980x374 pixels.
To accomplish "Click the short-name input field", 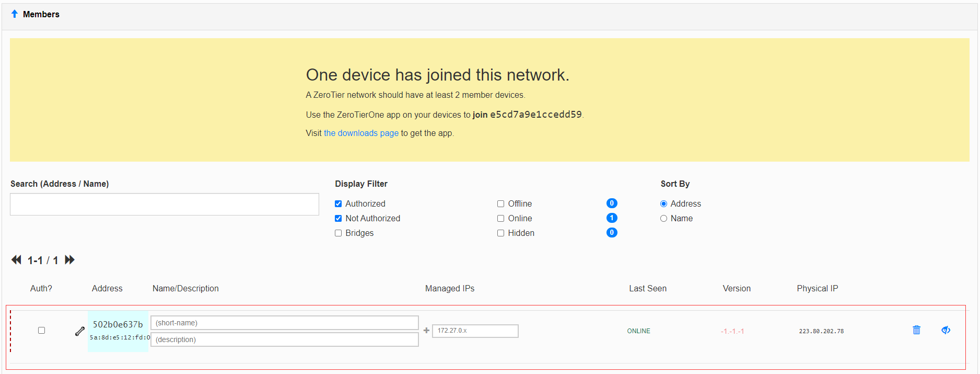I will coord(285,323).
